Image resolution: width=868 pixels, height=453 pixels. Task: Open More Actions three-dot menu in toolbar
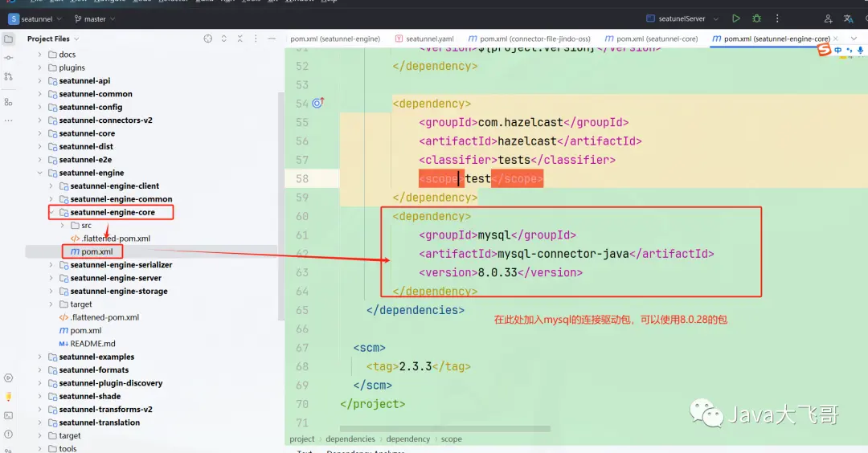(777, 18)
